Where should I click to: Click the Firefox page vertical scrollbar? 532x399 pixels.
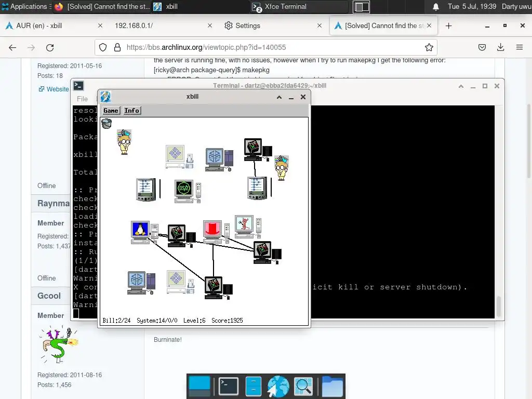pyautogui.click(x=529, y=141)
